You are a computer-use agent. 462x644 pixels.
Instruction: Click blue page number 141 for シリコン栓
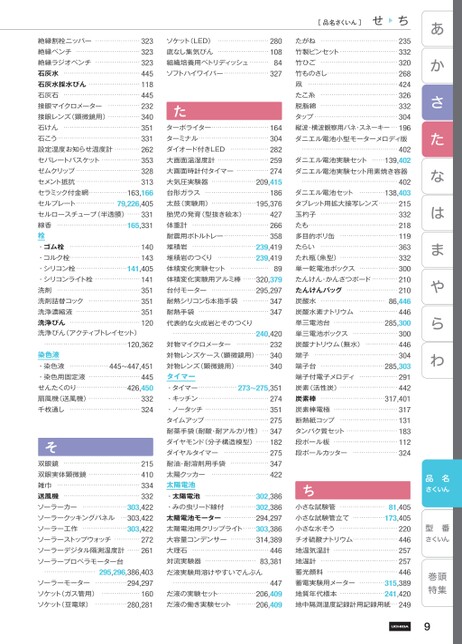pos(133,269)
